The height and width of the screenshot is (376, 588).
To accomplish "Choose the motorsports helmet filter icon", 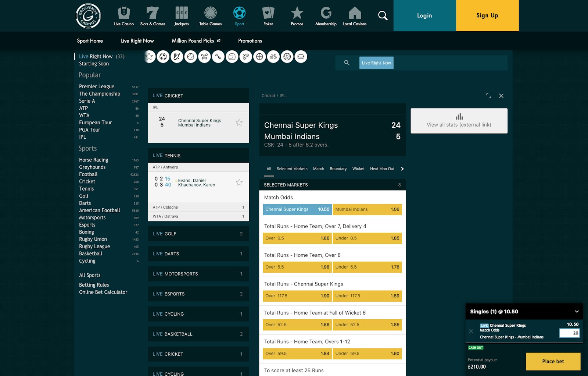I will [232, 57].
